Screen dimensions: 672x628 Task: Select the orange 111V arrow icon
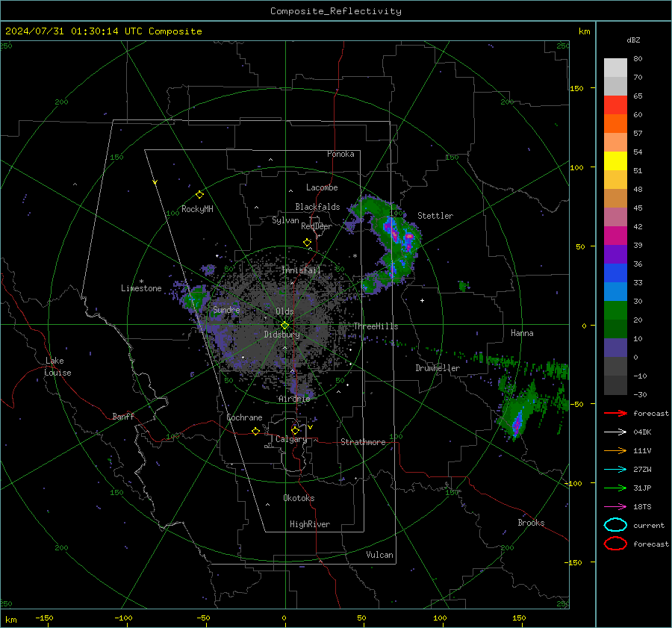click(x=615, y=450)
